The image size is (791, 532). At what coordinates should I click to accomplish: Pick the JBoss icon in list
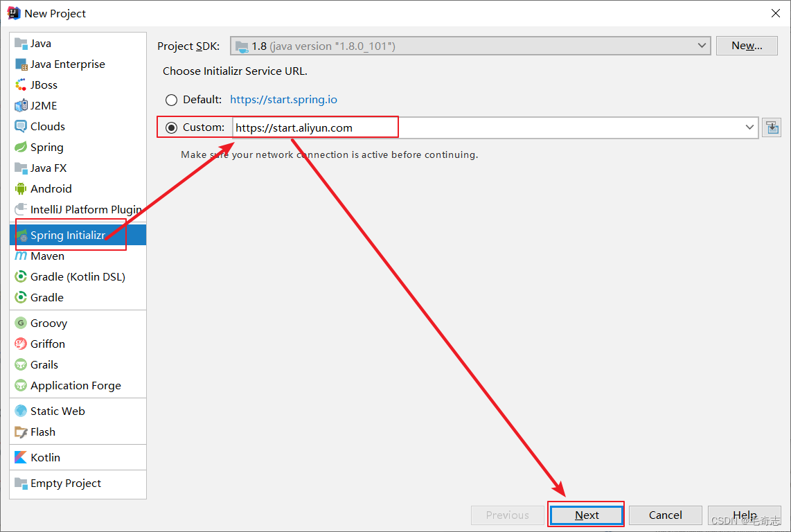coord(21,85)
